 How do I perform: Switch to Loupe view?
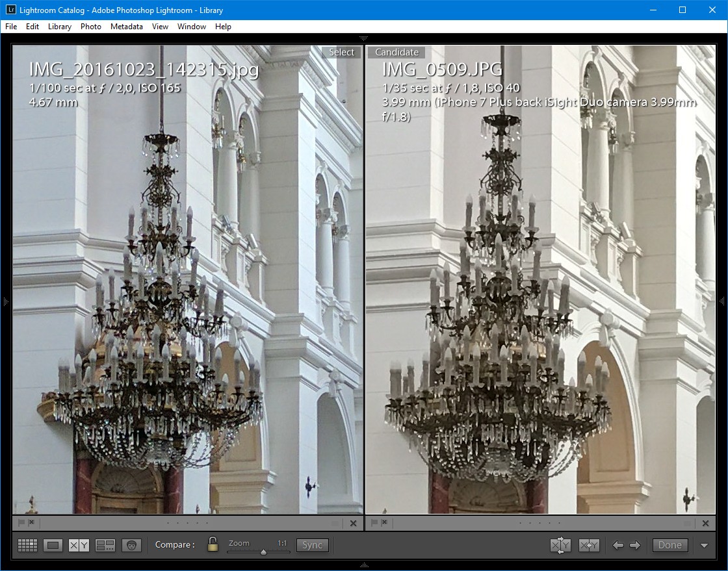[x=53, y=545]
